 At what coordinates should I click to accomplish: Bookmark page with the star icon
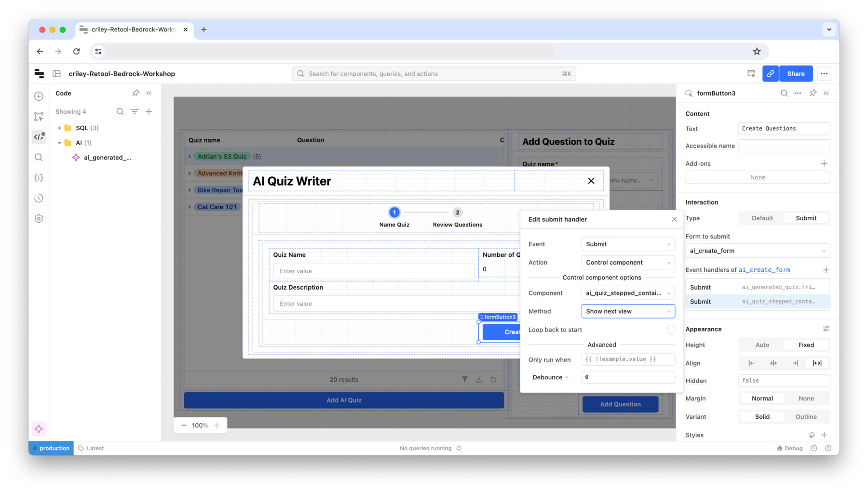757,52
